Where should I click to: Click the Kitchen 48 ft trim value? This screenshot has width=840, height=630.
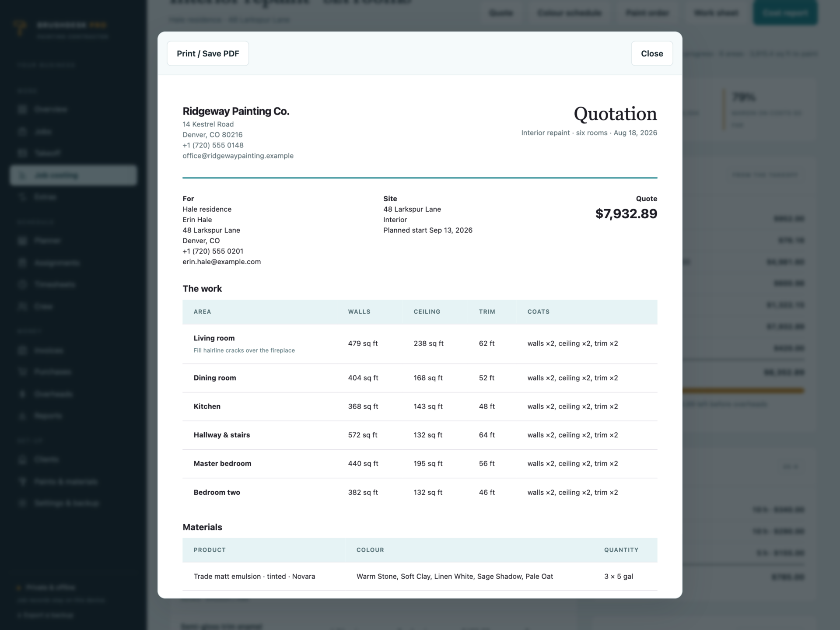[x=486, y=406]
